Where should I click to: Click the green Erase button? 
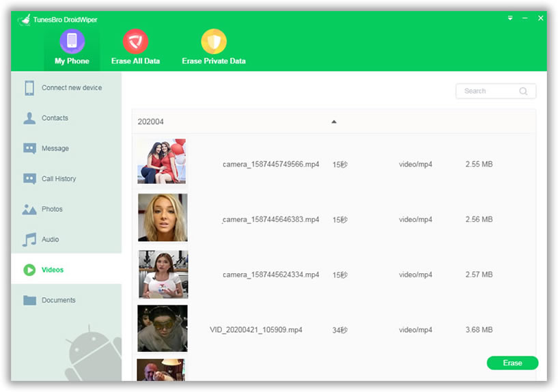pyautogui.click(x=512, y=363)
